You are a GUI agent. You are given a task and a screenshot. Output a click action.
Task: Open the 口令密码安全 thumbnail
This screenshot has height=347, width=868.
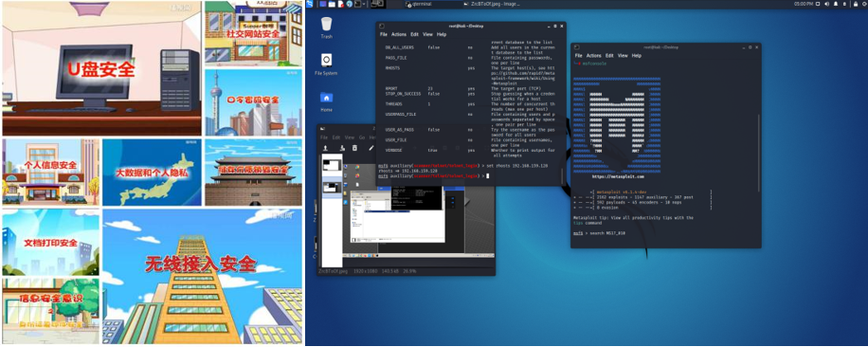click(x=254, y=102)
